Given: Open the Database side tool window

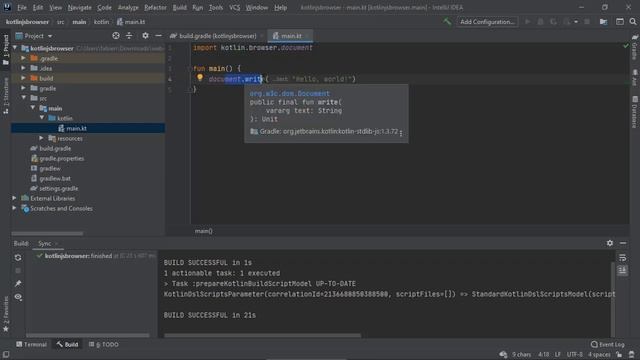Looking at the screenshot, I should pos(635,111).
